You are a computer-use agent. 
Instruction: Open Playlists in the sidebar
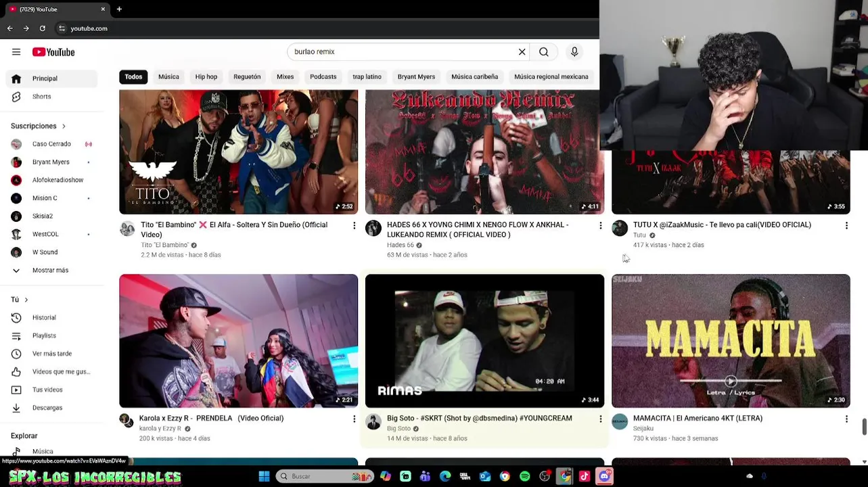click(51, 335)
